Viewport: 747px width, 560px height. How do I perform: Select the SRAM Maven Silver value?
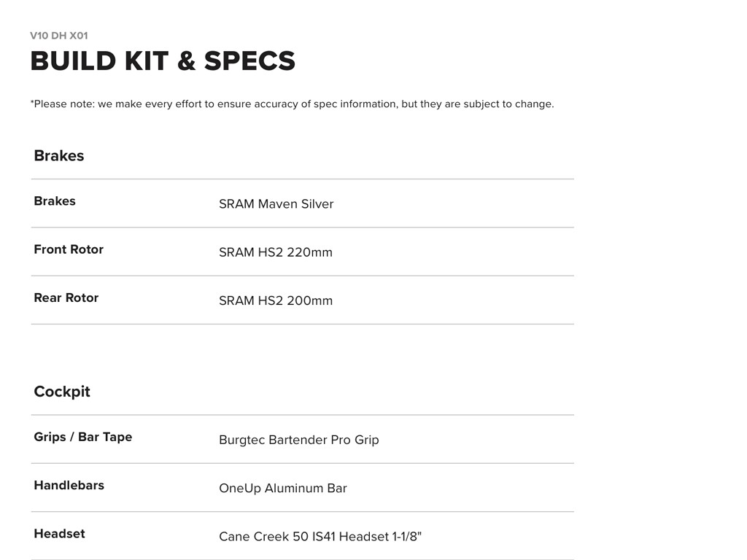tap(276, 204)
